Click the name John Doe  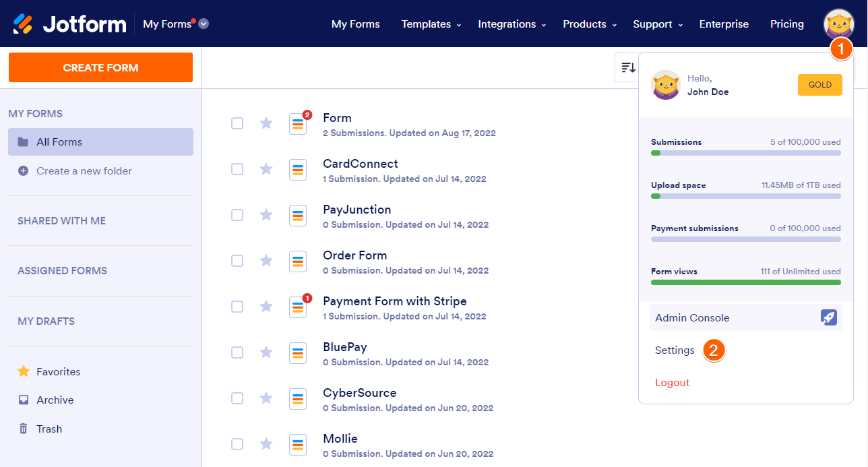click(708, 92)
